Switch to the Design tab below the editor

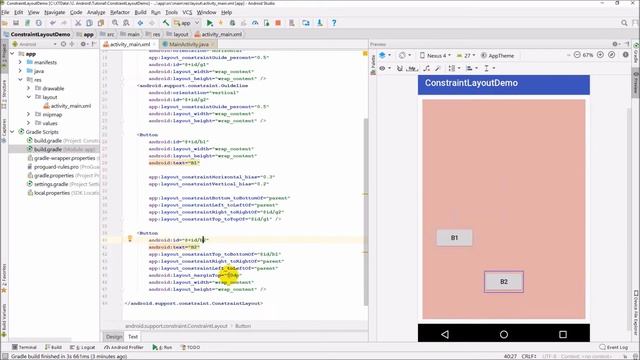(114, 337)
